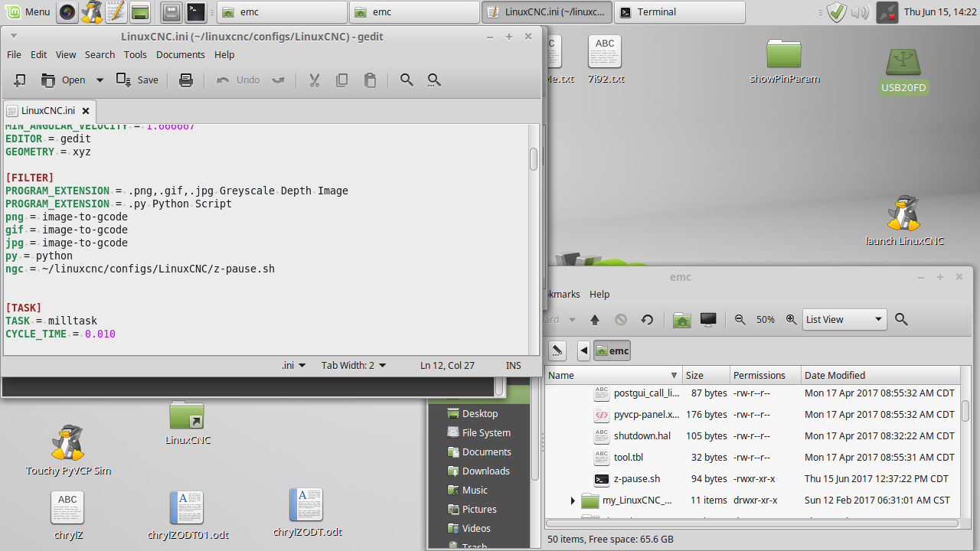Open gedit Find and Replace icon
The width and height of the screenshot is (980, 551).
click(x=434, y=80)
